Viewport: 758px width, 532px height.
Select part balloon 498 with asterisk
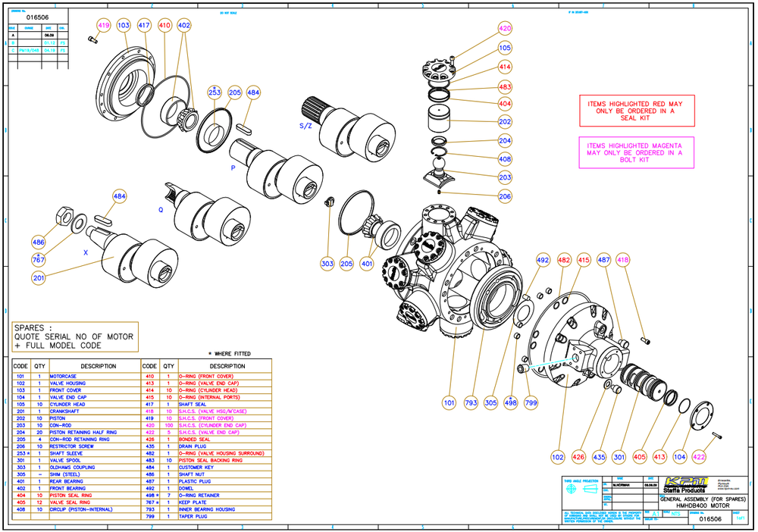click(x=511, y=403)
